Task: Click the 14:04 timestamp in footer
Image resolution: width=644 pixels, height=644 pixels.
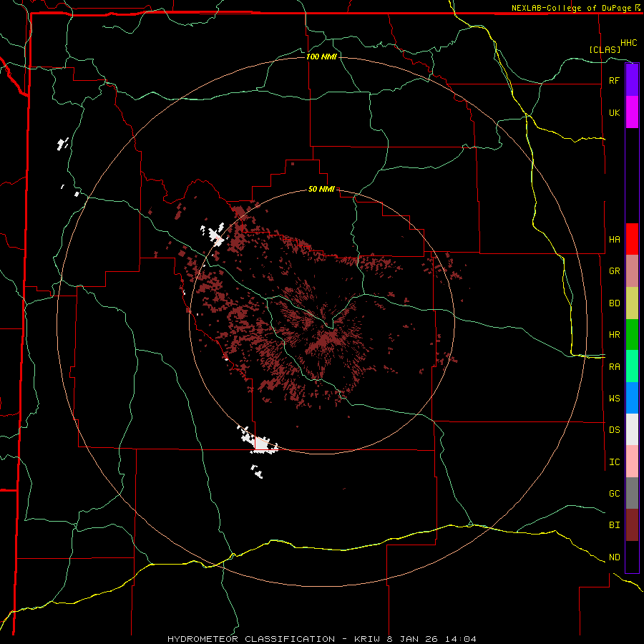Action: (462, 639)
